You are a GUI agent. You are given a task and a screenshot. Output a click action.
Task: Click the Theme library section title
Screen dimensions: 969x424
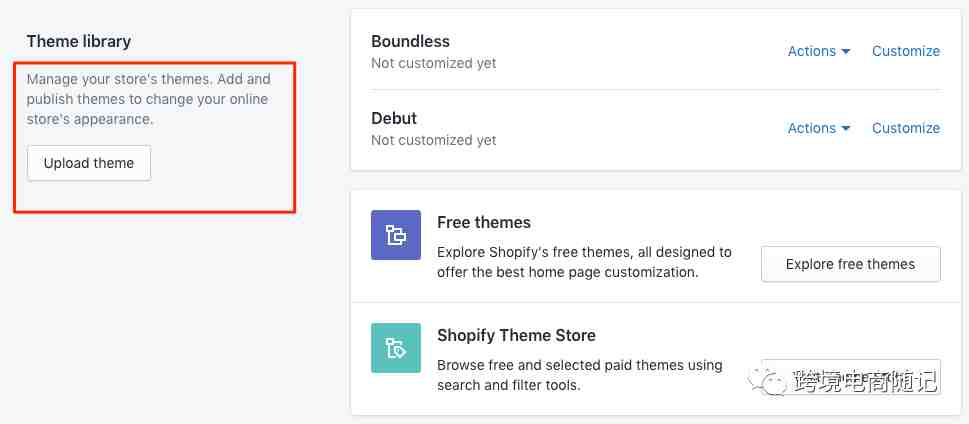coord(78,41)
